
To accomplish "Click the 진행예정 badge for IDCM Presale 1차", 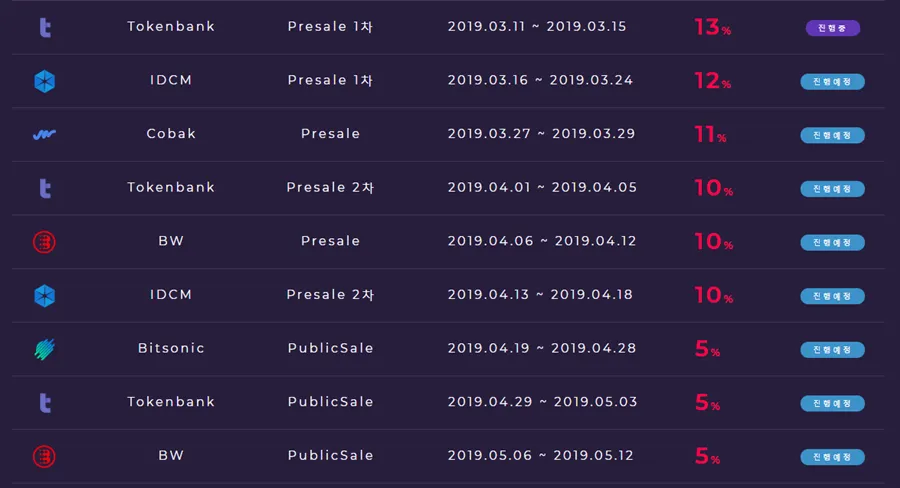I will tap(832, 82).
